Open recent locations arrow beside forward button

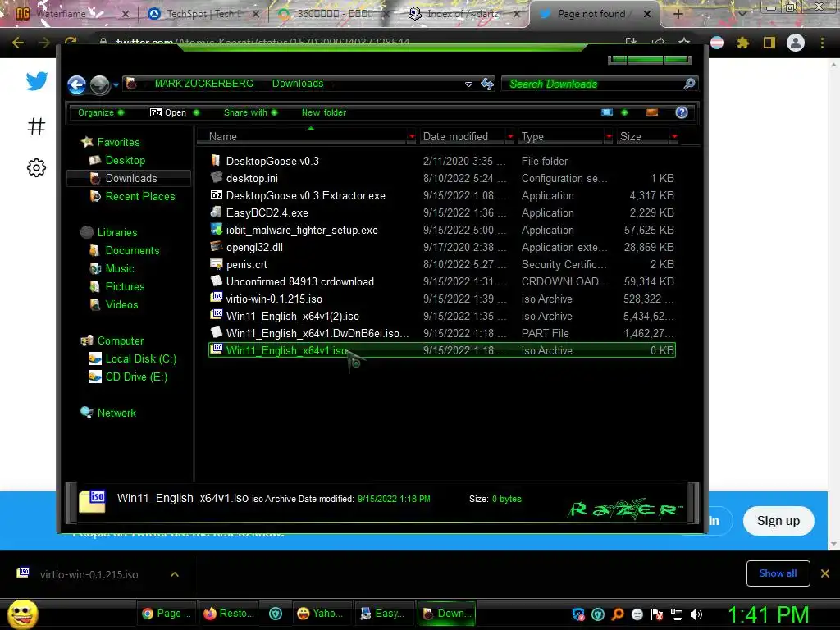coord(116,84)
